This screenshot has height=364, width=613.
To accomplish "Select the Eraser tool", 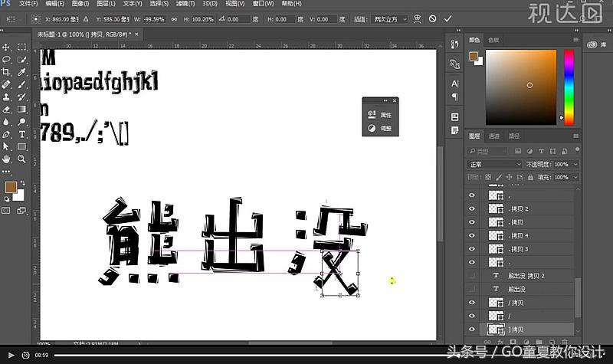I will pos(6,109).
